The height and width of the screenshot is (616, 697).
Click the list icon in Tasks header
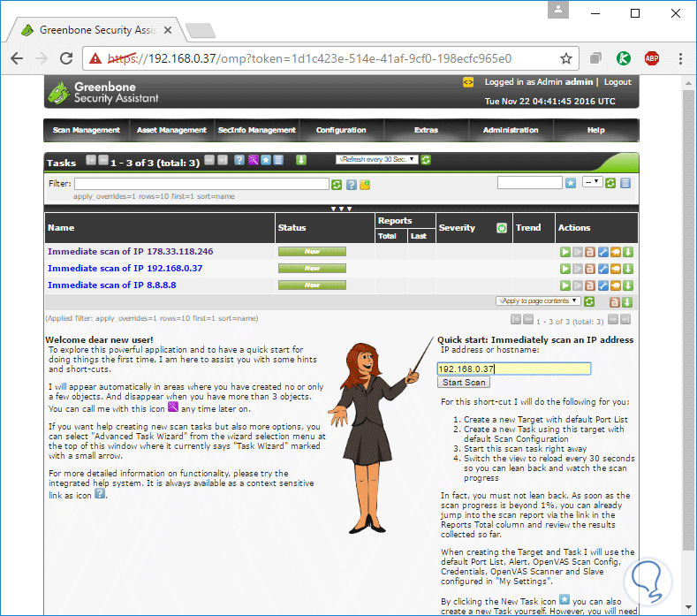[278, 160]
